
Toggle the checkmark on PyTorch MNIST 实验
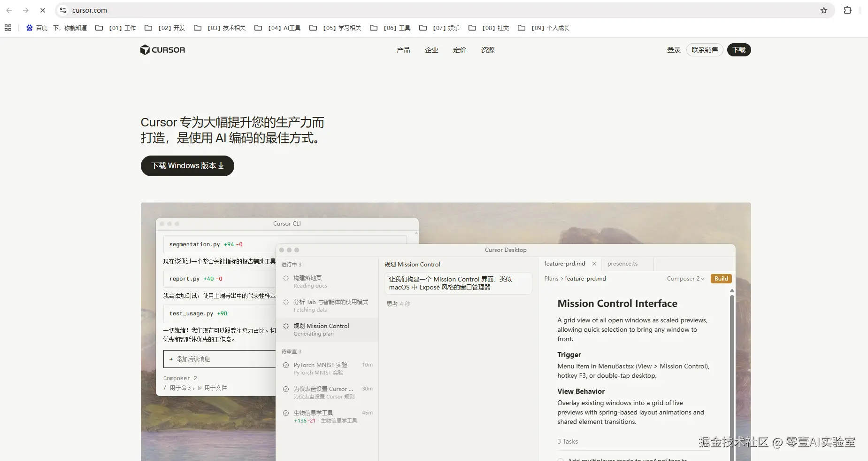(286, 365)
